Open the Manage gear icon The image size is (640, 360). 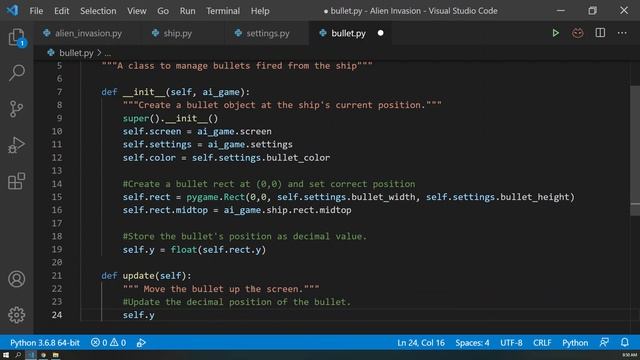tap(17, 315)
